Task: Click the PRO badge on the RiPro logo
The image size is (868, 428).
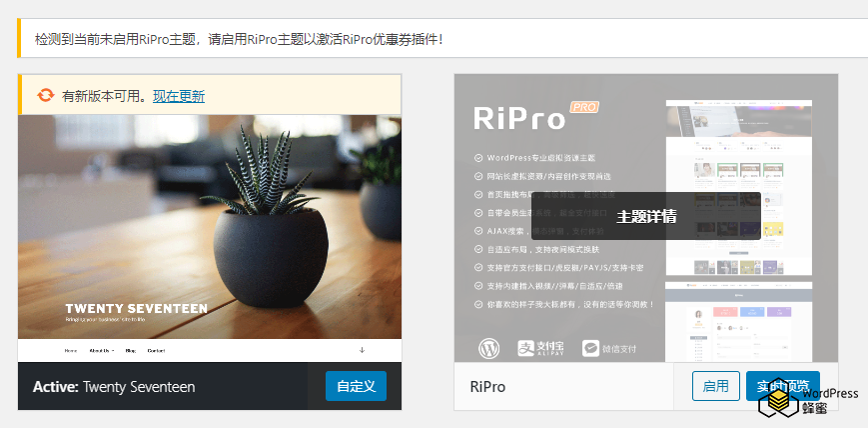Action: pos(584,107)
